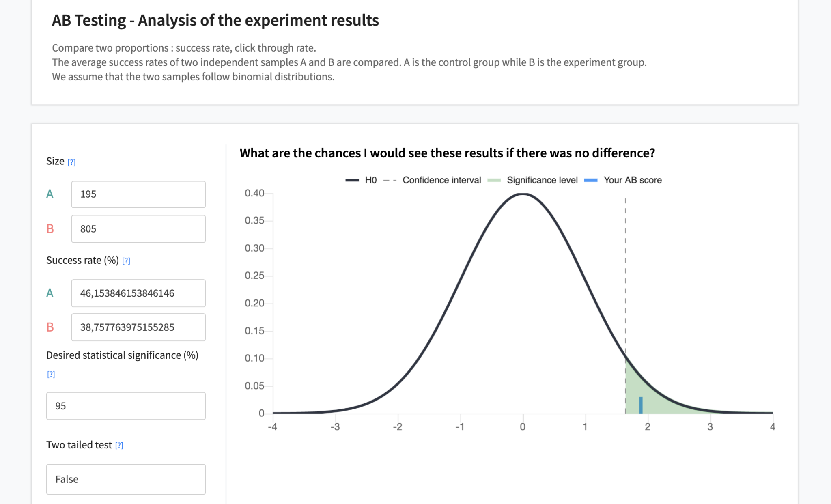Click the Size A input showing 195
831x504 pixels.
138,194
